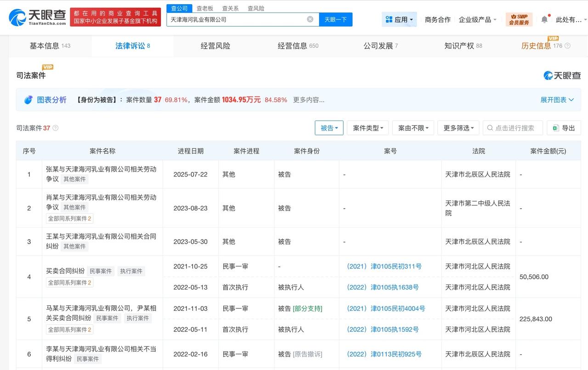The width and height of the screenshot is (588, 370).
Task: Click the notification bell icon
Action: point(544,19)
